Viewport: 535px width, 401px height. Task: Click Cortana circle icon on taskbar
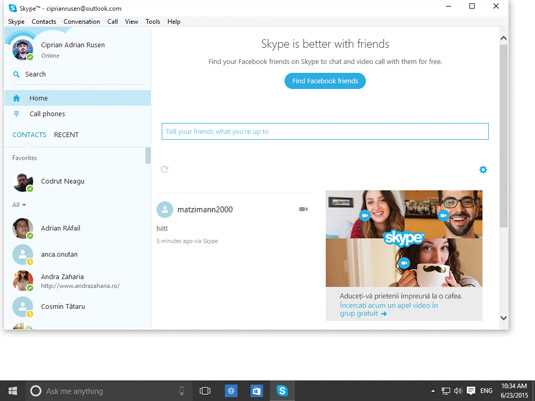(35, 391)
